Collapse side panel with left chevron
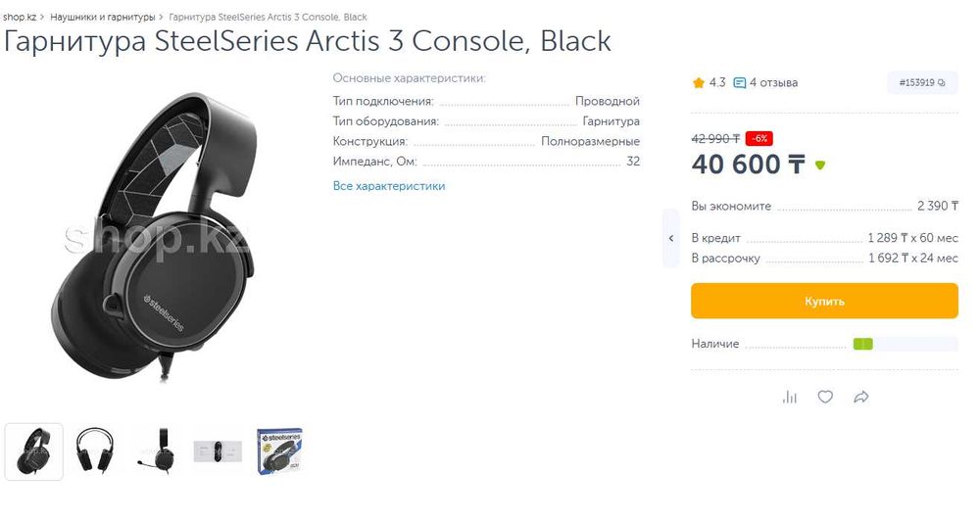The height and width of the screenshot is (519, 980). tap(671, 238)
